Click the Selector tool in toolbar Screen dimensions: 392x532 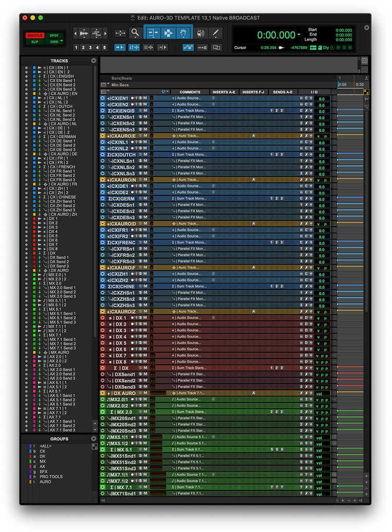click(x=168, y=33)
